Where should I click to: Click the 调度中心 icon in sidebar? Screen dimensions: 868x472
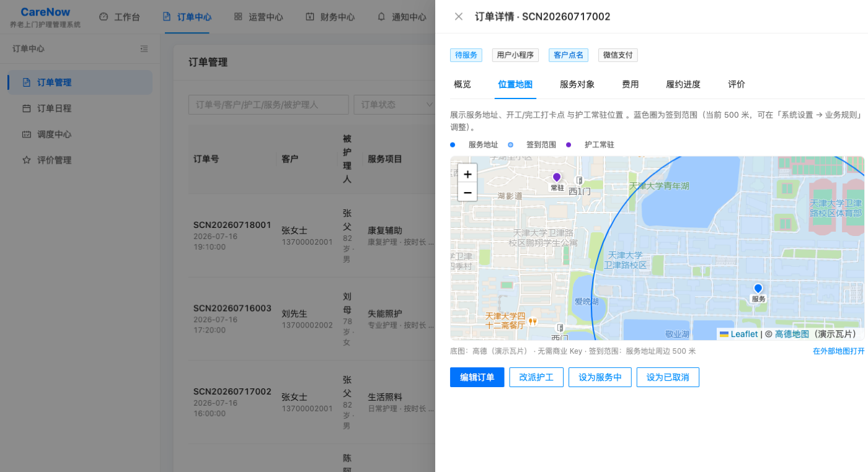pos(27,134)
